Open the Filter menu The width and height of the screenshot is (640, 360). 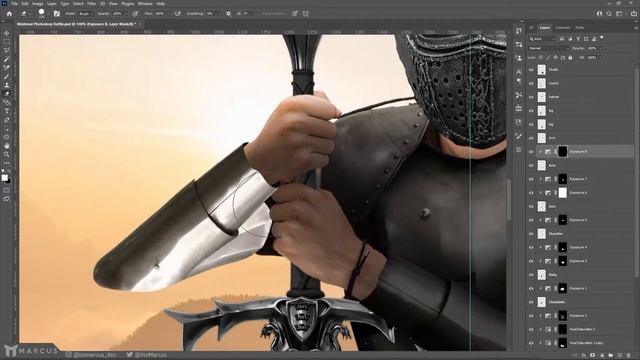91,3
